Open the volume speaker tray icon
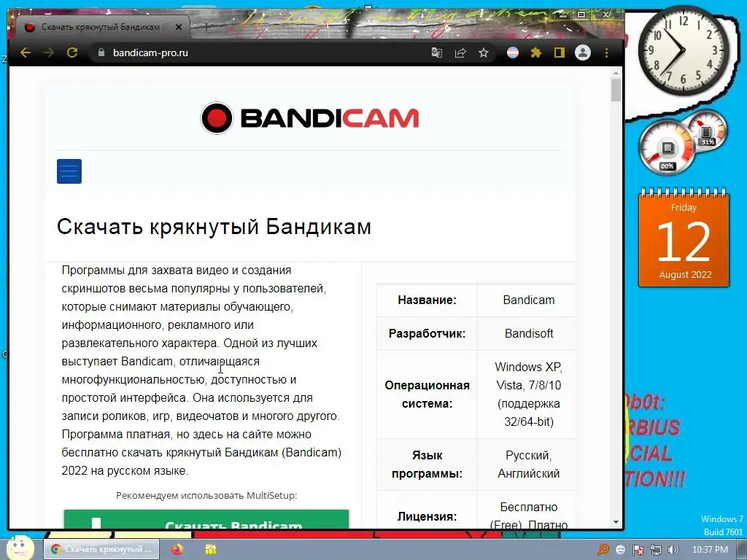This screenshot has height=560, width=747. [x=673, y=550]
